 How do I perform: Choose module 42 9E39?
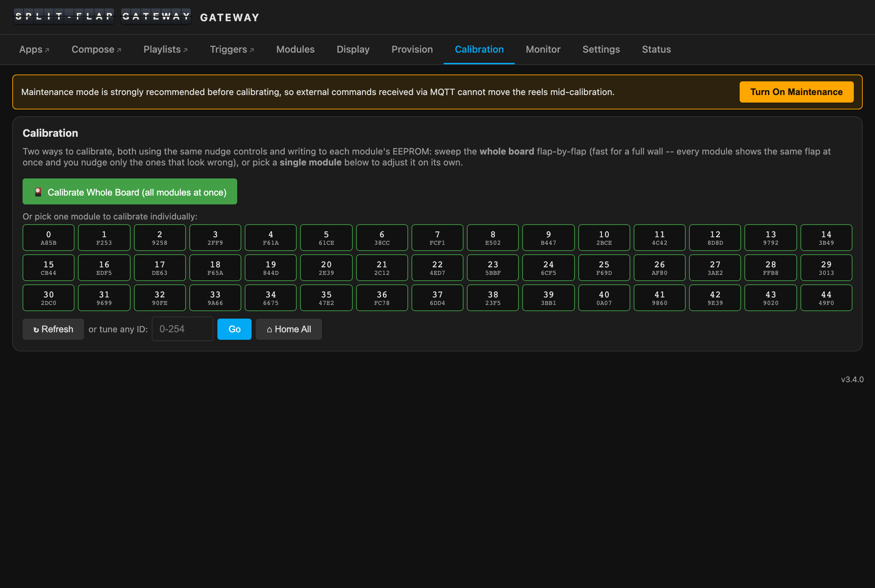click(x=715, y=298)
